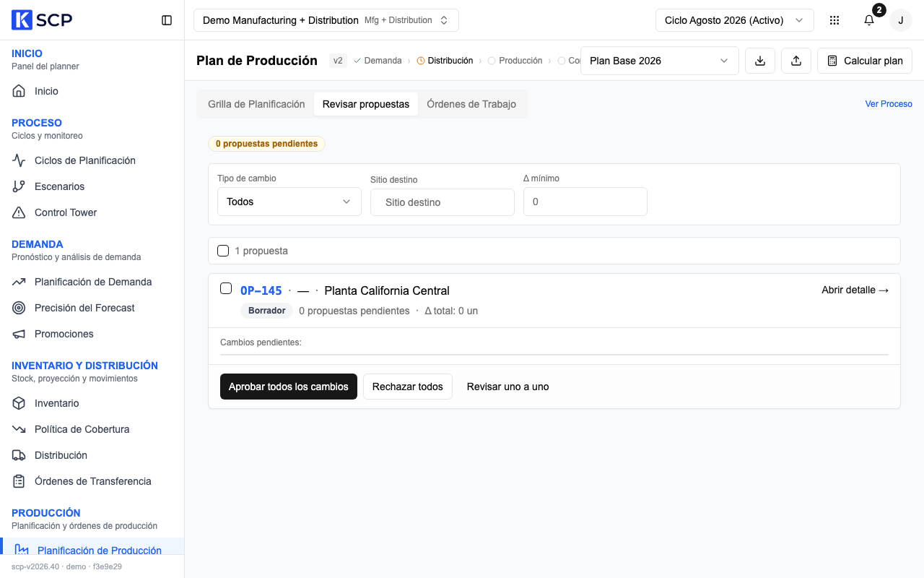This screenshot has height=578, width=924.
Task: Click the Δ mínimo number field
Action: [585, 202]
